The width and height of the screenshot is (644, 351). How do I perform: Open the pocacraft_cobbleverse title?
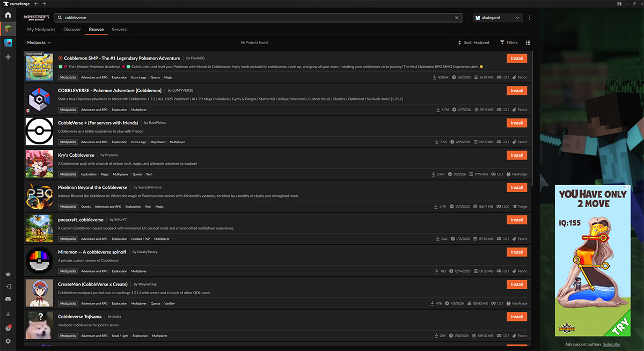click(80, 220)
